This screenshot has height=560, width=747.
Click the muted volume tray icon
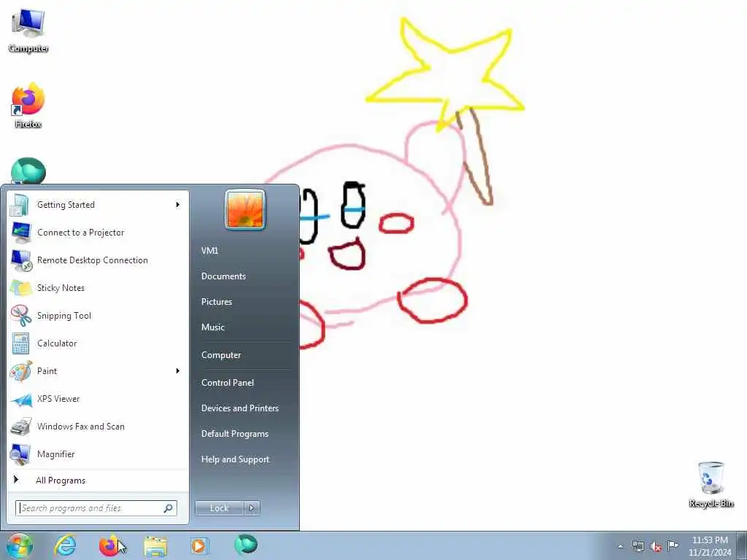pyautogui.click(x=656, y=547)
